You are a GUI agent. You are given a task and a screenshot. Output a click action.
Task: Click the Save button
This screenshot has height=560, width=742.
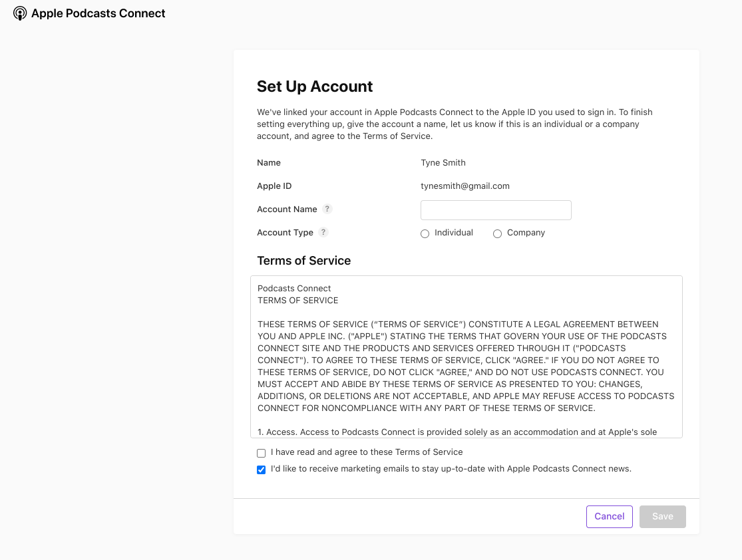[x=662, y=516]
